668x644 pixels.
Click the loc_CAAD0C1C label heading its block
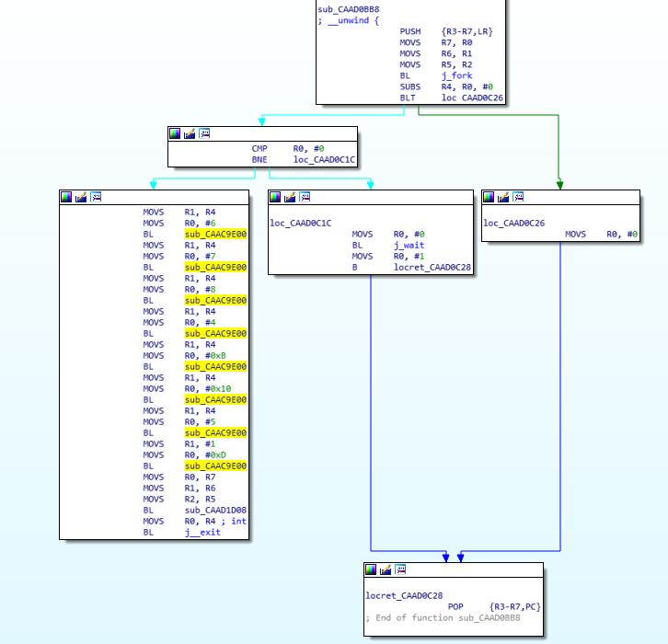click(x=301, y=224)
